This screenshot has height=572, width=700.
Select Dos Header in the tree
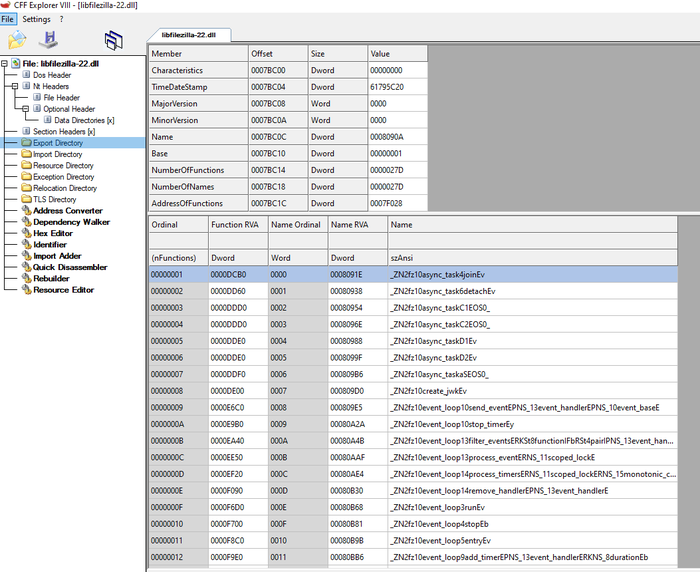(x=52, y=75)
